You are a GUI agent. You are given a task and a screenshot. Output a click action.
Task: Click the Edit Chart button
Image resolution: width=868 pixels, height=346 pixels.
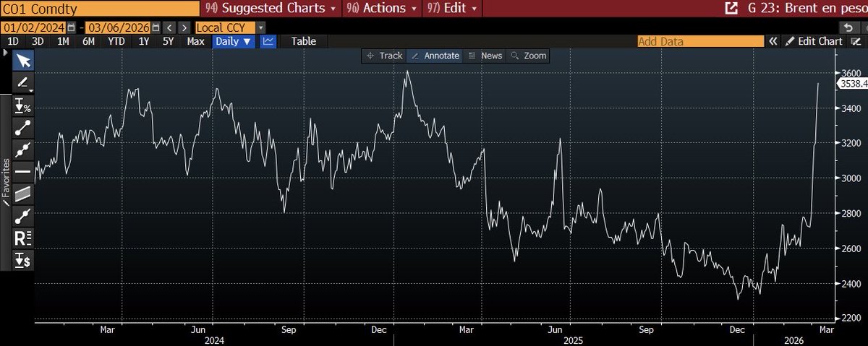pos(814,41)
